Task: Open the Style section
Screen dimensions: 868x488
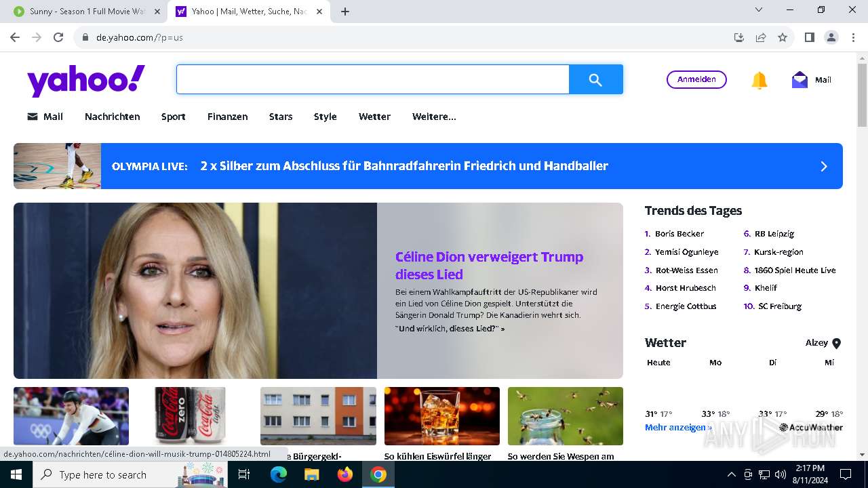Action: coord(325,117)
